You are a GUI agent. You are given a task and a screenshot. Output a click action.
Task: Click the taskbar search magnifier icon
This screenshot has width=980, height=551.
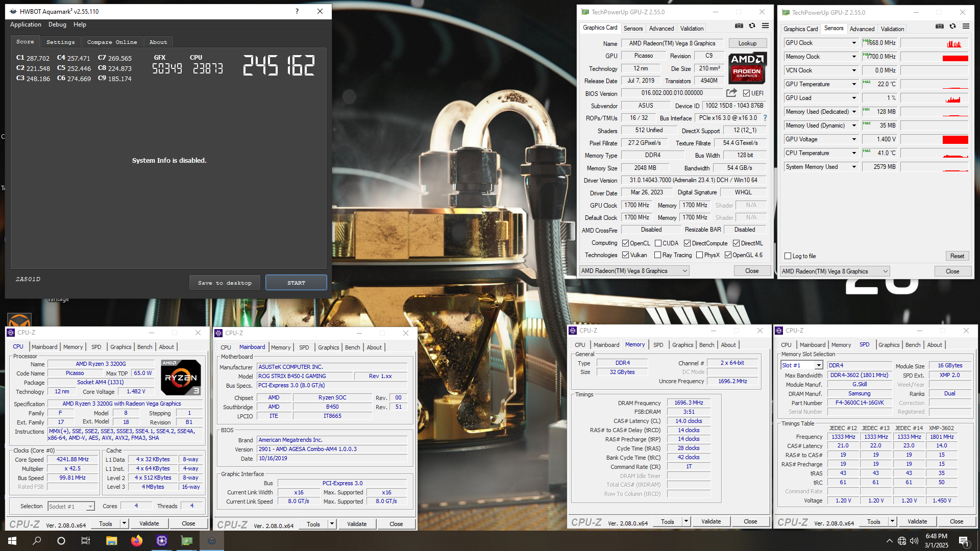37,541
